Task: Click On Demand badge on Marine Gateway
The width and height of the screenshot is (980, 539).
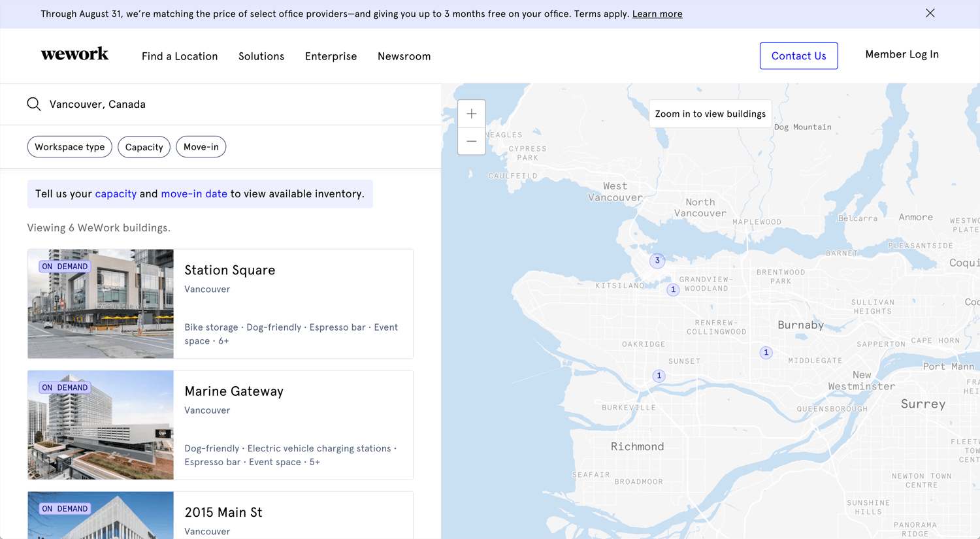Action: pyautogui.click(x=64, y=387)
